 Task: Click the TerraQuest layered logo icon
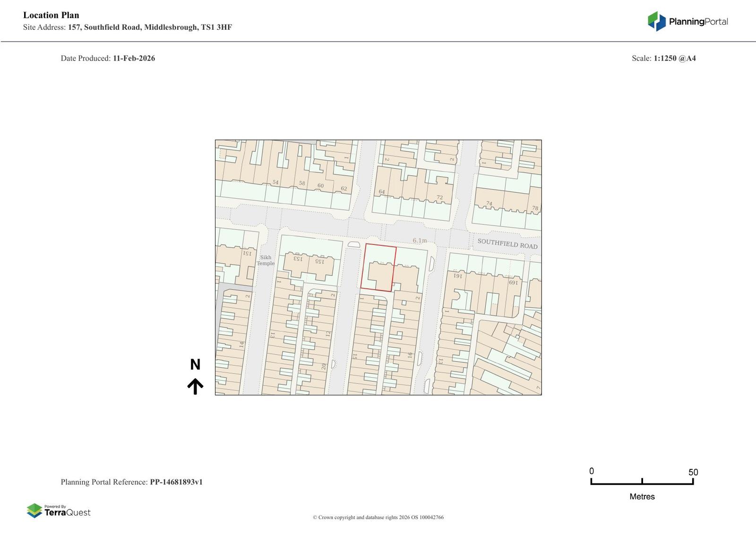(34, 510)
